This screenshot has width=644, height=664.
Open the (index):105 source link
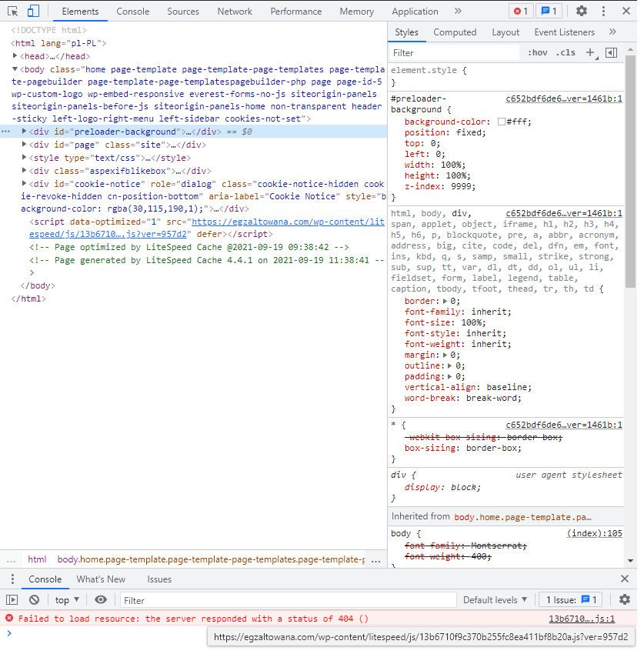(x=595, y=533)
